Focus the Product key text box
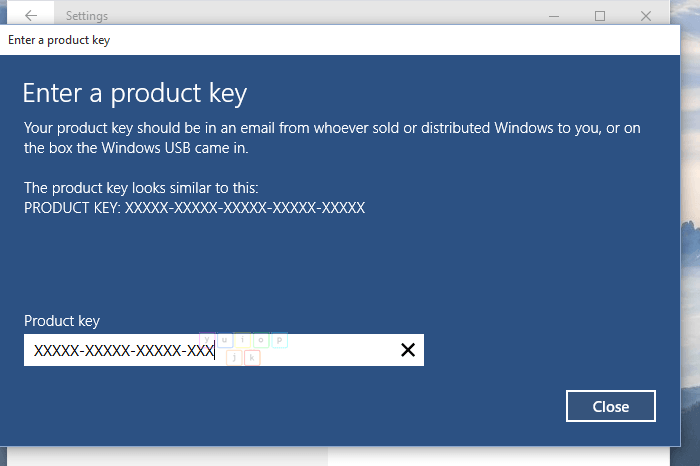Screen dimensions: 700x466 tap(224, 350)
